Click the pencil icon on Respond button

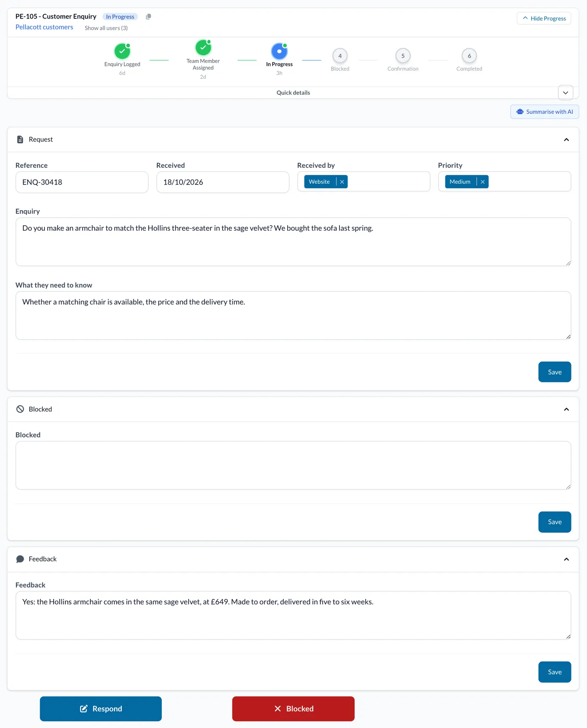(84, 709)
